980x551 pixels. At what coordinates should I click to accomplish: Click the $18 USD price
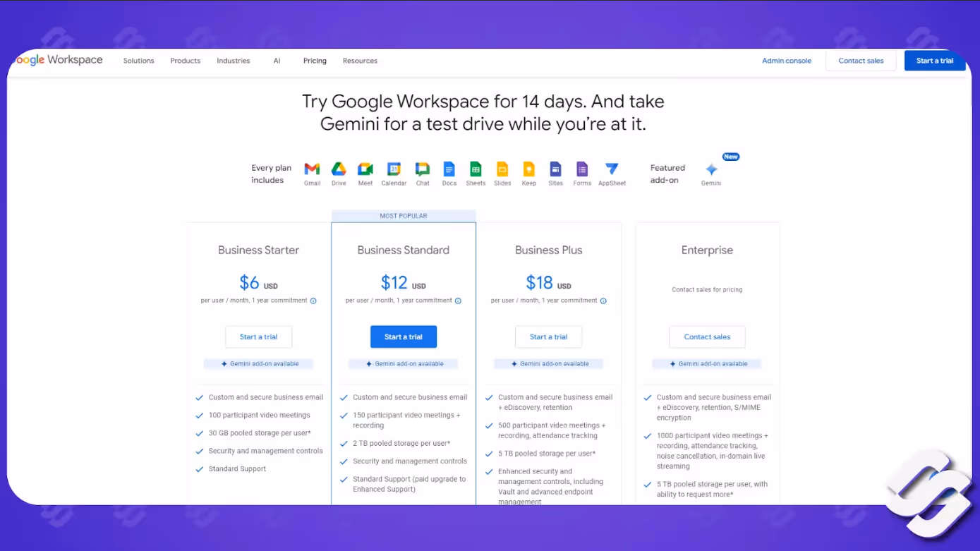(548, 283)
